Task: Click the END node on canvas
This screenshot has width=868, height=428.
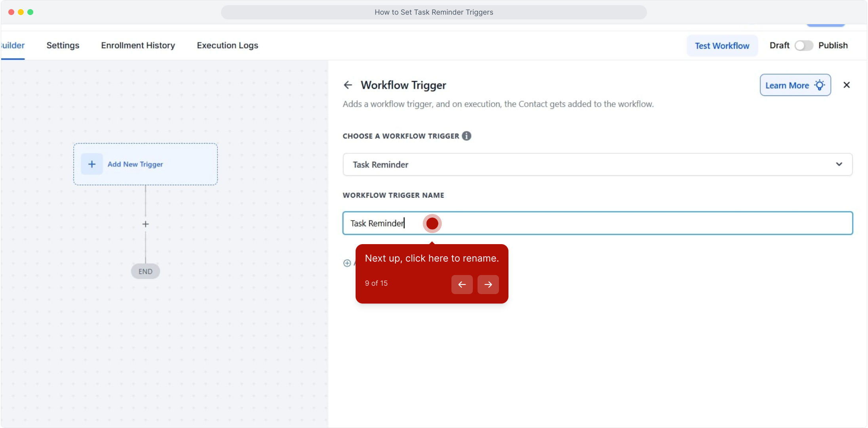Action: 145,271
